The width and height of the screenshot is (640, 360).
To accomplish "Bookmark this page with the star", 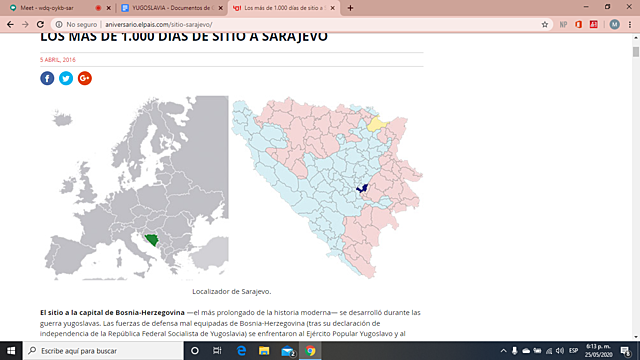I will [544, 24].
